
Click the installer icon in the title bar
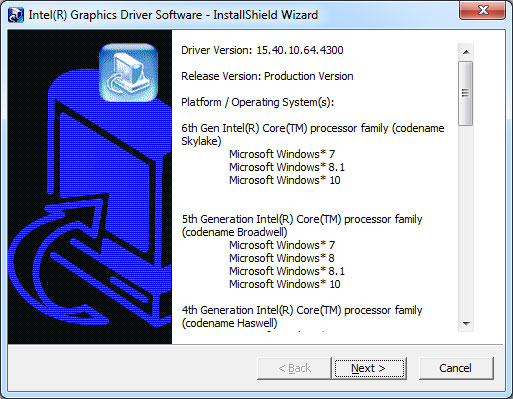[x=16, y=15]
